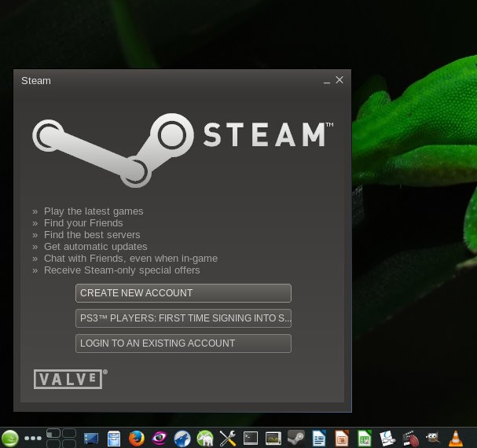
Task: Launch the video editor clapperboard icon
Action: [410, 439]
